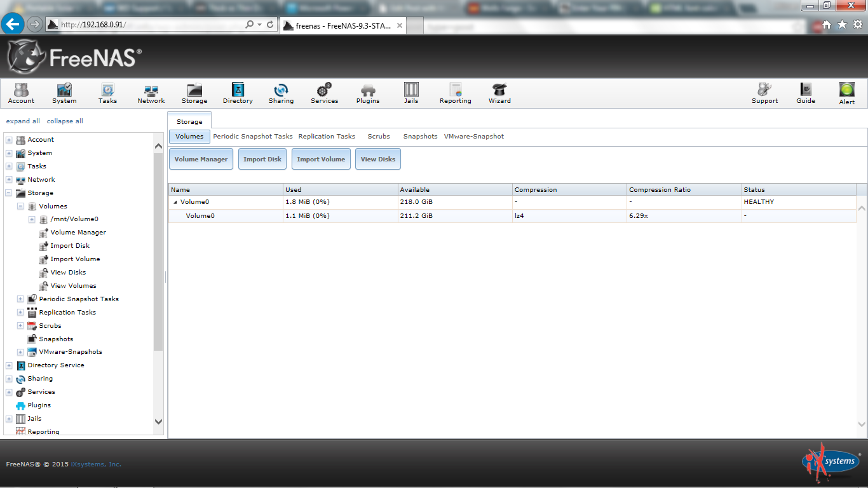
Task: Open the Guide icon in the toolbar
Action: 805,93
